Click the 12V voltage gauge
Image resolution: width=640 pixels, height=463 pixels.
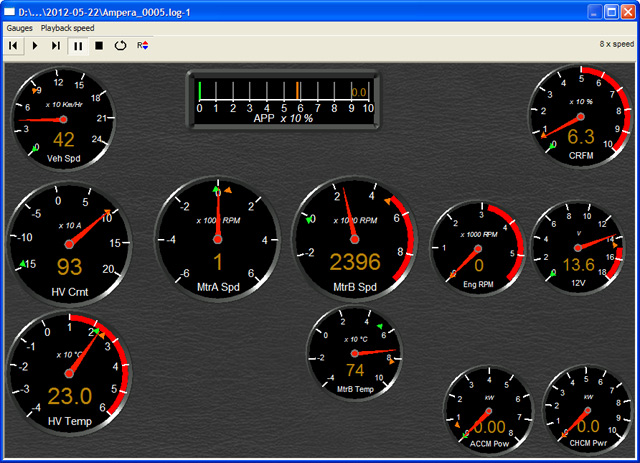point(579,249)
